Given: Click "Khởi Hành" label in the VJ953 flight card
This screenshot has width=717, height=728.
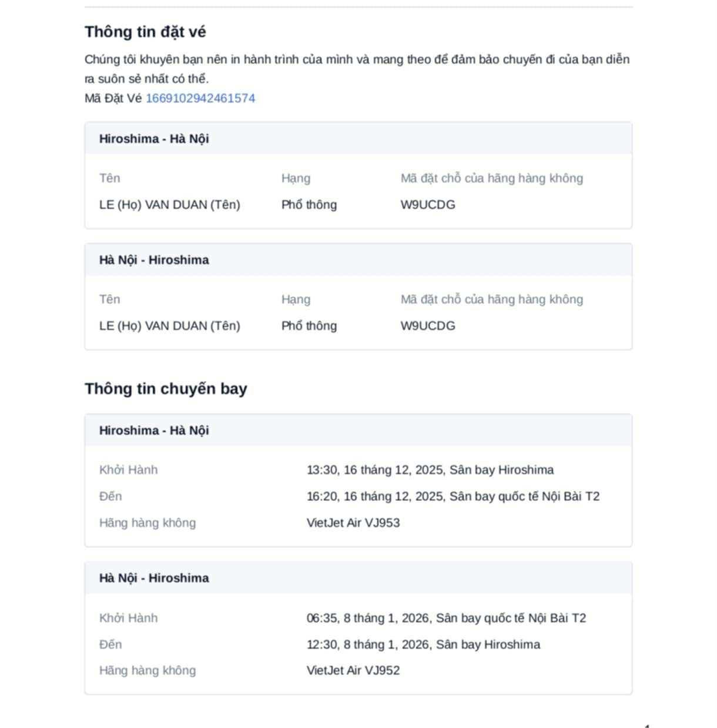Looking at the screenshot, I should coord(129,470).
